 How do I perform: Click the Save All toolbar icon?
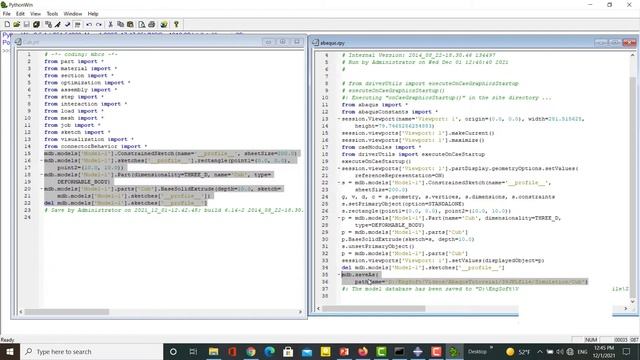36,24
